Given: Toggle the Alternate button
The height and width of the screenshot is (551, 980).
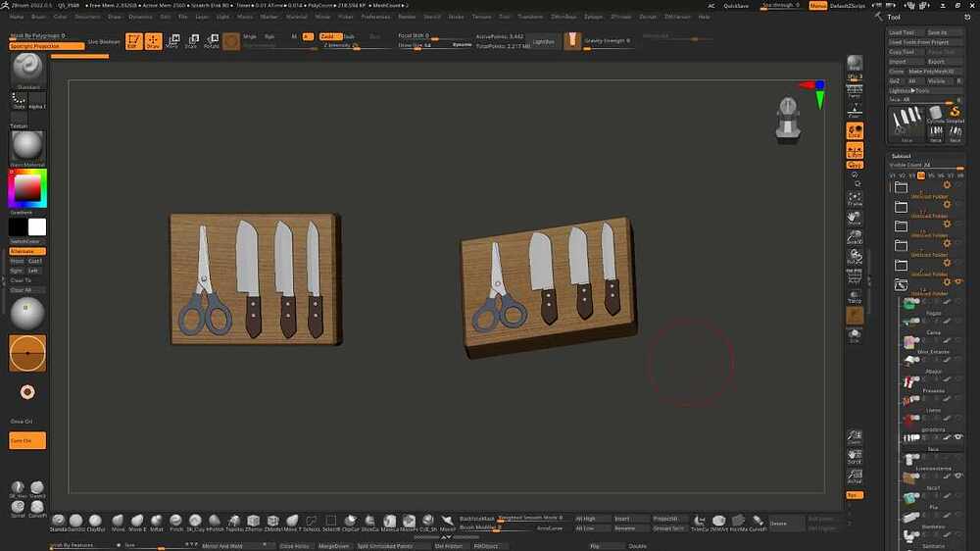Looking at the screenshot, I should (x=26, y=251).
